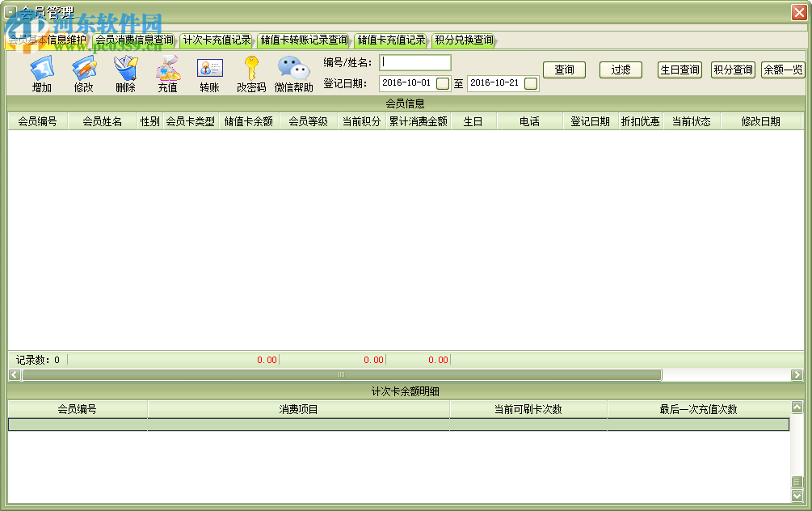
Task: Click the 当前可刷卡次数 column header
Action: (528, 409)
